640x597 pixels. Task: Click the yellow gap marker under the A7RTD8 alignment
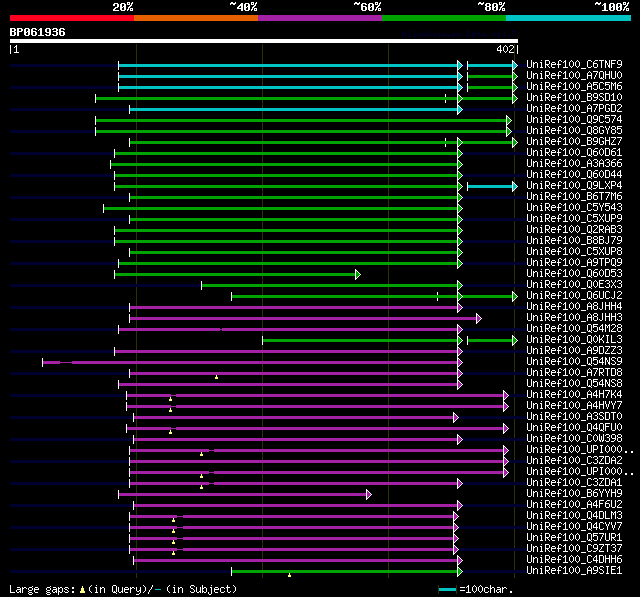point(216,377)
